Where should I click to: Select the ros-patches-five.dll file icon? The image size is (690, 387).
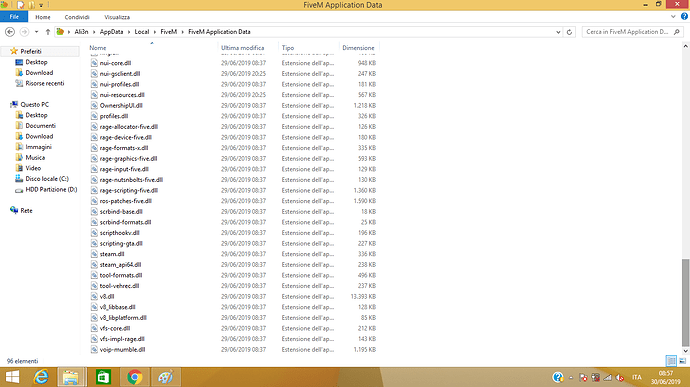(94, 201)
